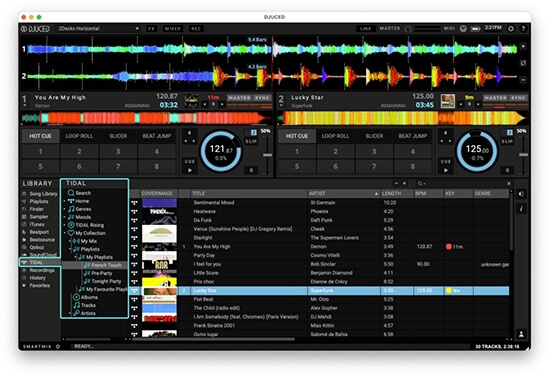Toggle the preview player half-circle icon

[x=521, y=194]
